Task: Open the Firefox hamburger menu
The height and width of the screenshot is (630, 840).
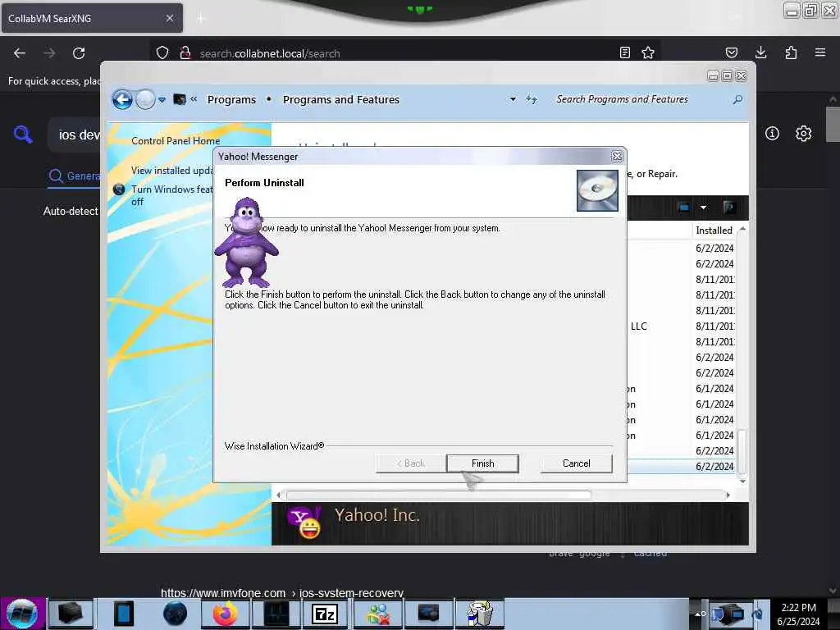Action: (x=819, y=52)
